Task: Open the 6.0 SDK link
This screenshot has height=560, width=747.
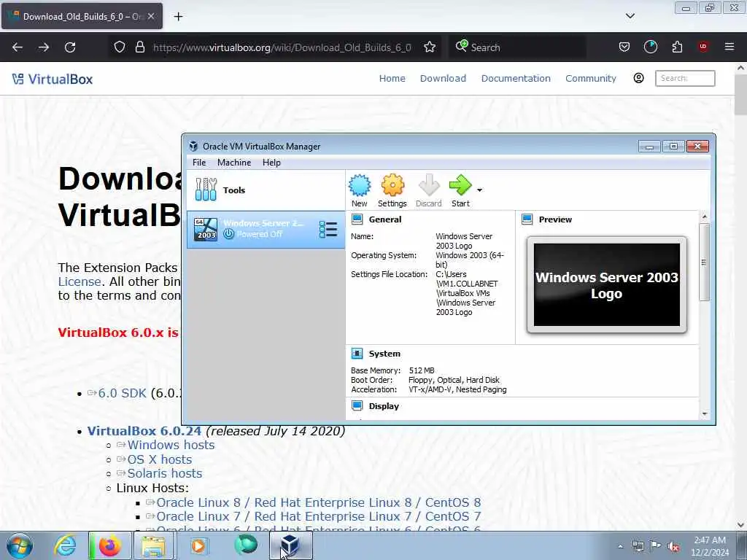Action: tap(122, 393)
